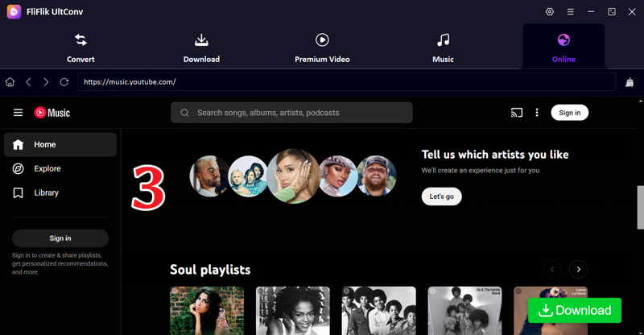Select the band group artist circle photo
This screenshot has width=644, height=335.
pyautogui.click(x=247, y=176)
